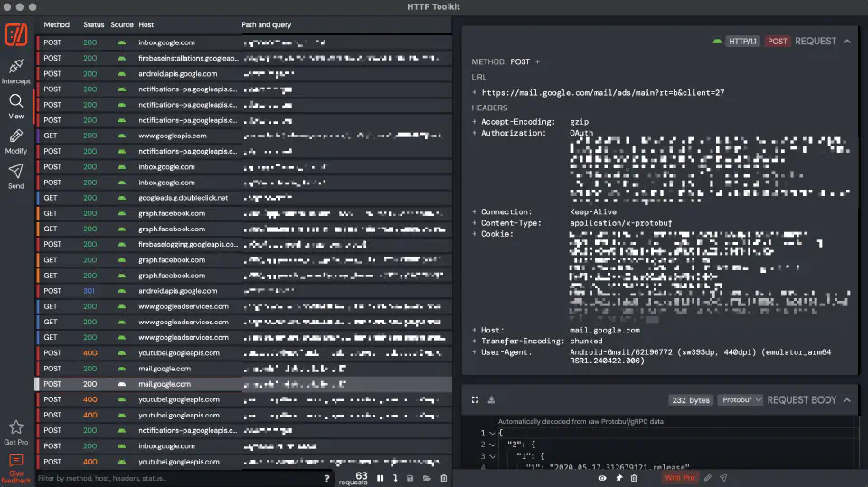Click the eye icon below request body
This screenshot has width=868, height=487.
click(602, 478)
